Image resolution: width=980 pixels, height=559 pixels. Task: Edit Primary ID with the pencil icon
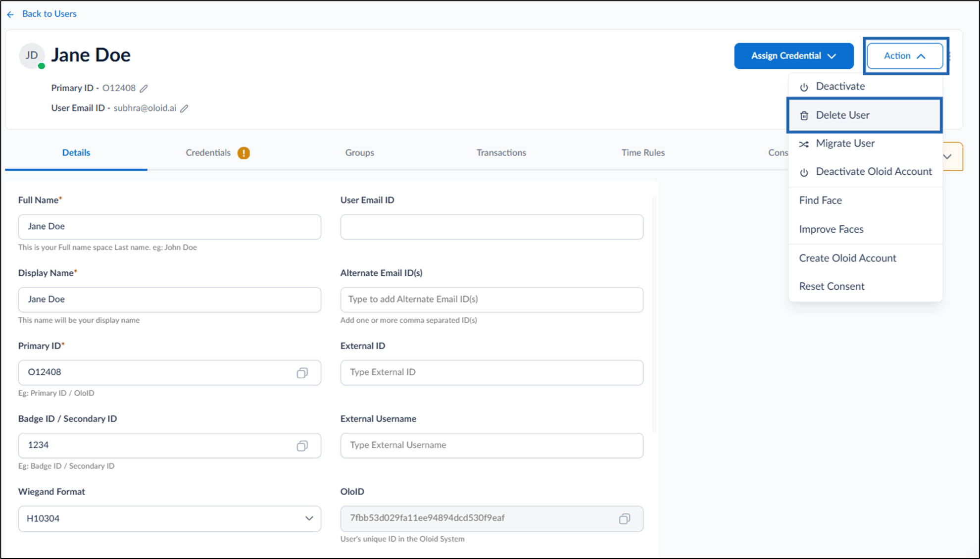point(144,88)
